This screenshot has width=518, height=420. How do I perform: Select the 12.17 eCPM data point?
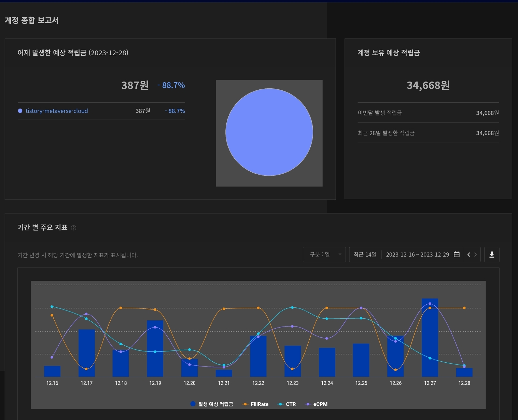86,314
